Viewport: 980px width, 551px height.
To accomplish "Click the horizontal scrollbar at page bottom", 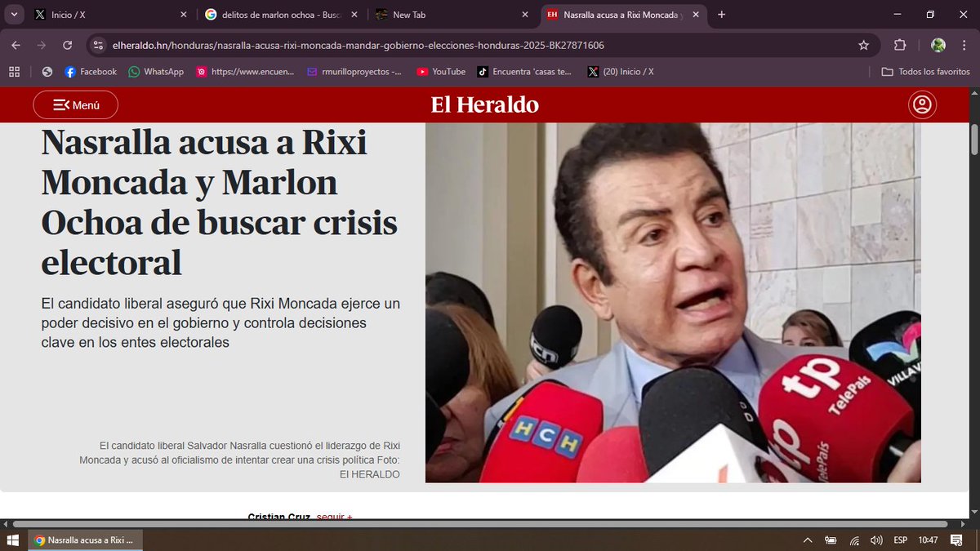I will [479, 524].
